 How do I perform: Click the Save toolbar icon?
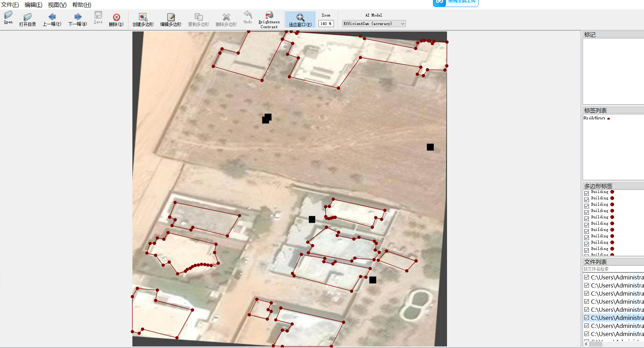[x=98, y=18]
